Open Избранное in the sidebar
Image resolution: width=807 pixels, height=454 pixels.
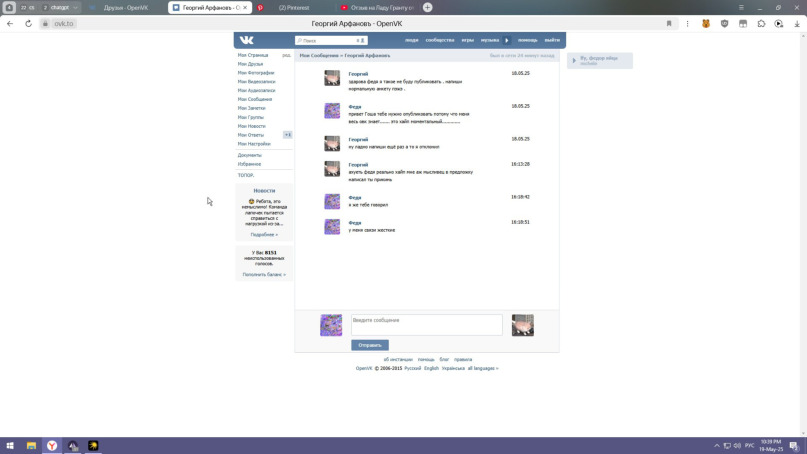click(249, 164)
